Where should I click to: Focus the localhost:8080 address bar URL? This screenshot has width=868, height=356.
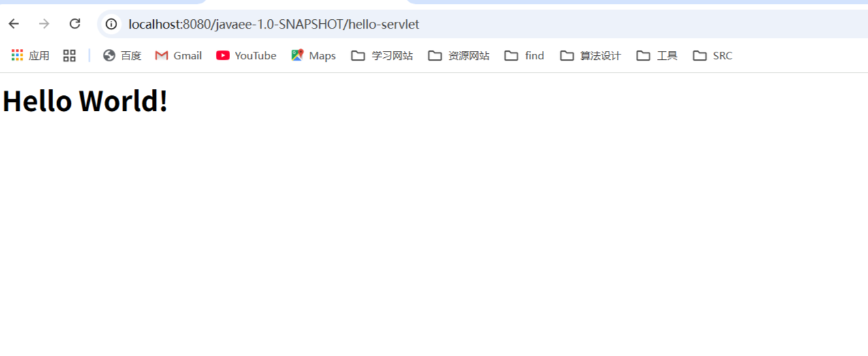click(274, 25)
